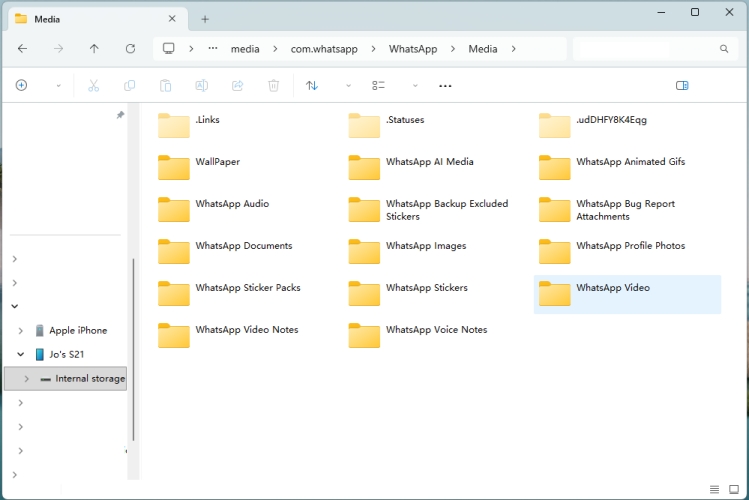Click the search box field
Viewport: 749px width, 500px height.
[648, 48]
